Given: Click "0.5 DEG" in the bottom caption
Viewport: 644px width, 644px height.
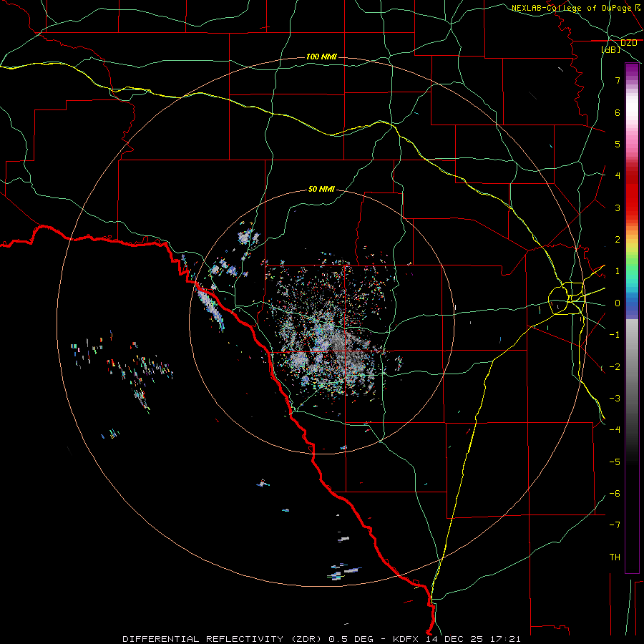Looking at the screenshot, I should pyautogui.click(x=351, y=639).
